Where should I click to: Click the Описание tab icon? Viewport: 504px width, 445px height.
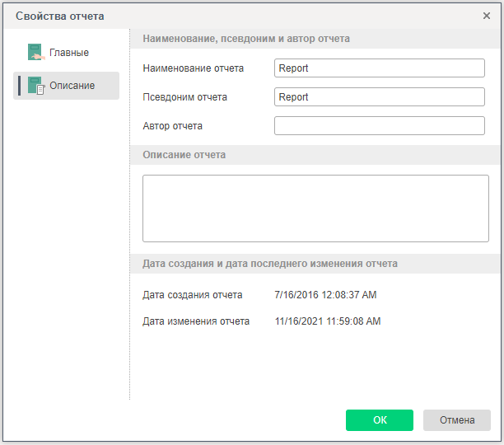click(x=35, y=86)
